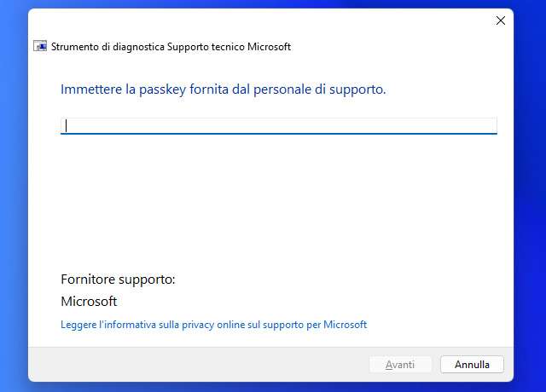Click the "Microsoft" provider name text
Viewport: 546px width, 392px height.
89,302
